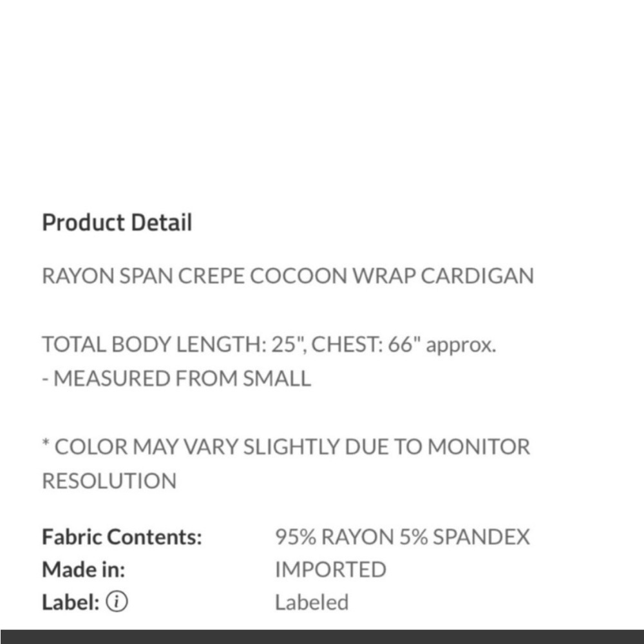Click the word RESOLUTION in the disclaimer
This screenshot has height=644, width=644.
coord(109,481)
